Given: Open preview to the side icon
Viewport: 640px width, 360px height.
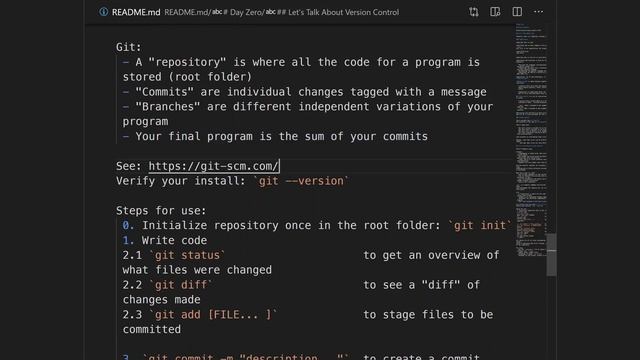Looking at the screenshot, I should [495, 12].
